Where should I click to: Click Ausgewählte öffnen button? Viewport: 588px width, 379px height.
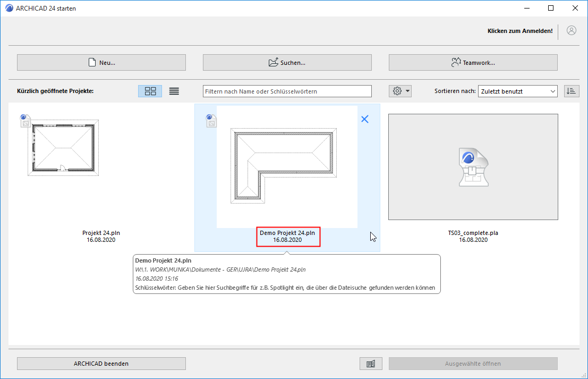pyautogui.click(x=473, y=364)
